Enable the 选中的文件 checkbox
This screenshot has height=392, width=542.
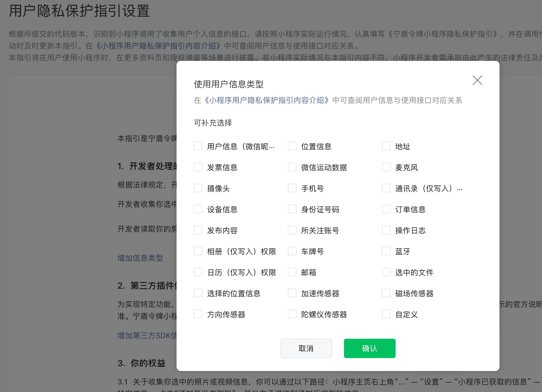[386, 272]
